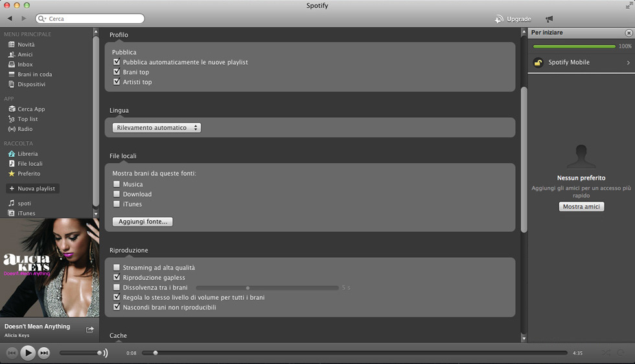Uncheck Riproduzione gapless
This screenshot has height=364, width=635.
click(117, 277)
